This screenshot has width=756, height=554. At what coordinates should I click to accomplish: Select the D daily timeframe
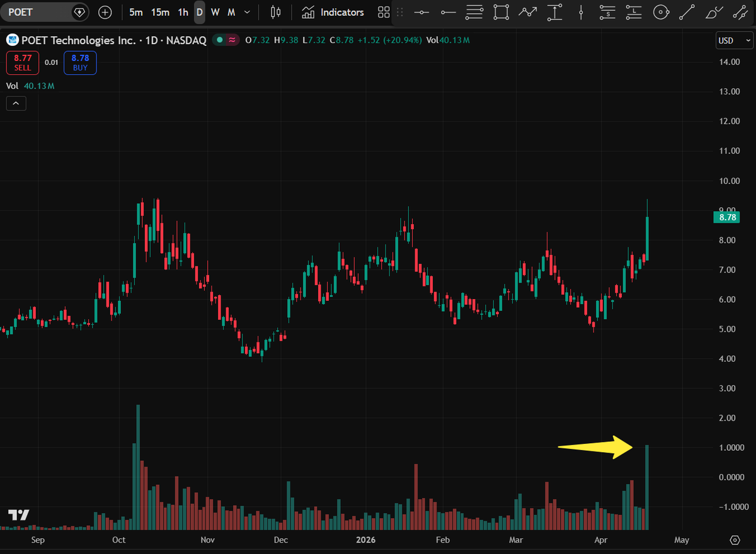pos(199,12)
